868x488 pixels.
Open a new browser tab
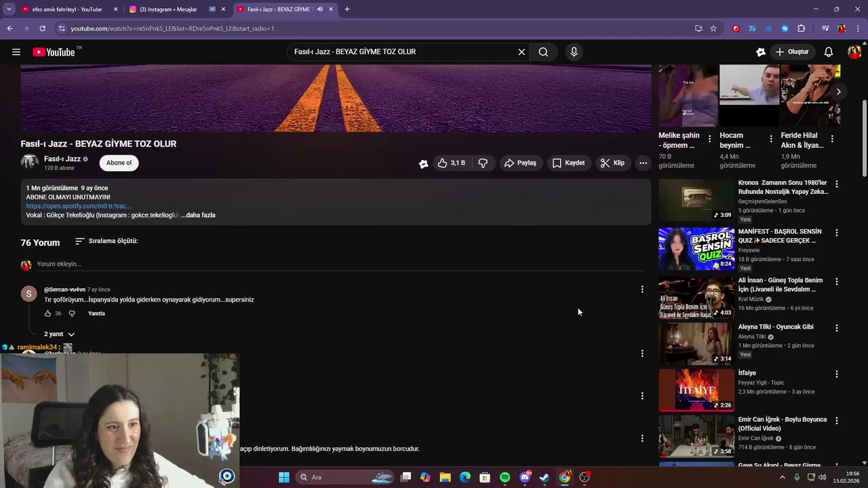[x=347, y=9]
